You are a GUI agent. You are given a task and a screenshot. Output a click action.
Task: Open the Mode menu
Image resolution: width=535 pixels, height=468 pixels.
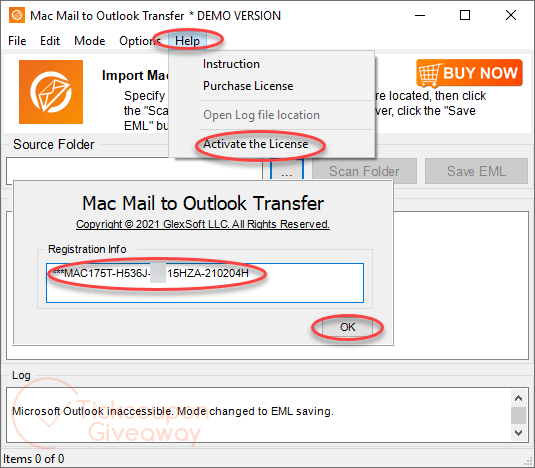point(90,41)
